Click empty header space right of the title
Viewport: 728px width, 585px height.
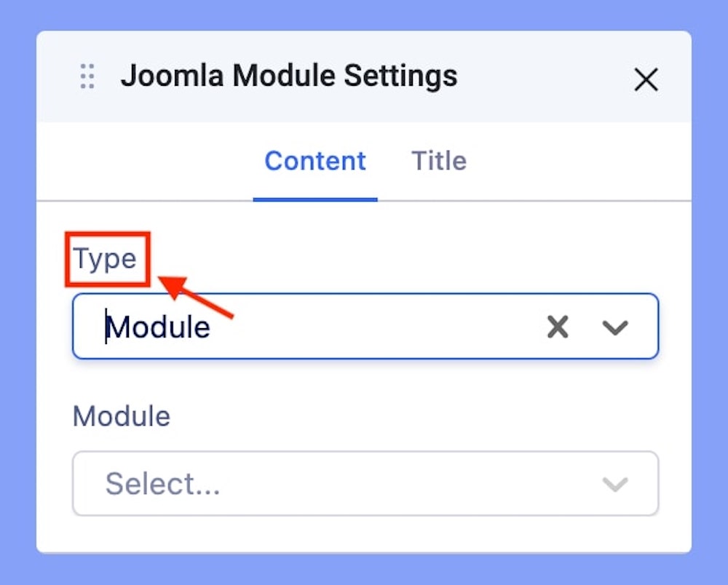click(x=546, y=76)
